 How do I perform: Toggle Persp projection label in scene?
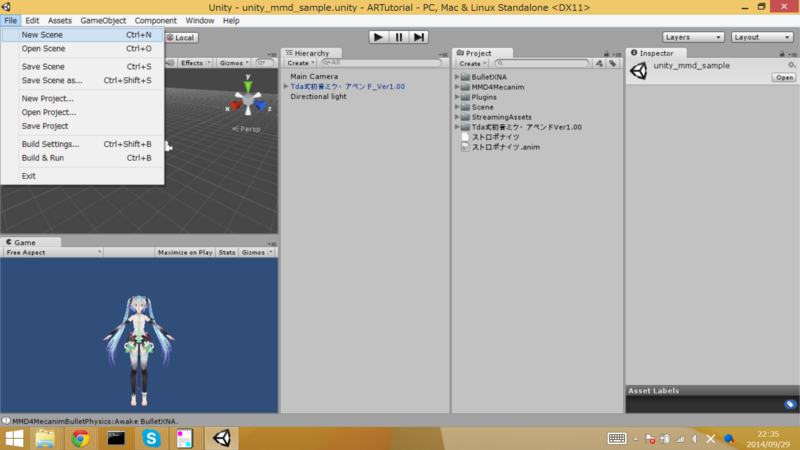click(247, 129)
